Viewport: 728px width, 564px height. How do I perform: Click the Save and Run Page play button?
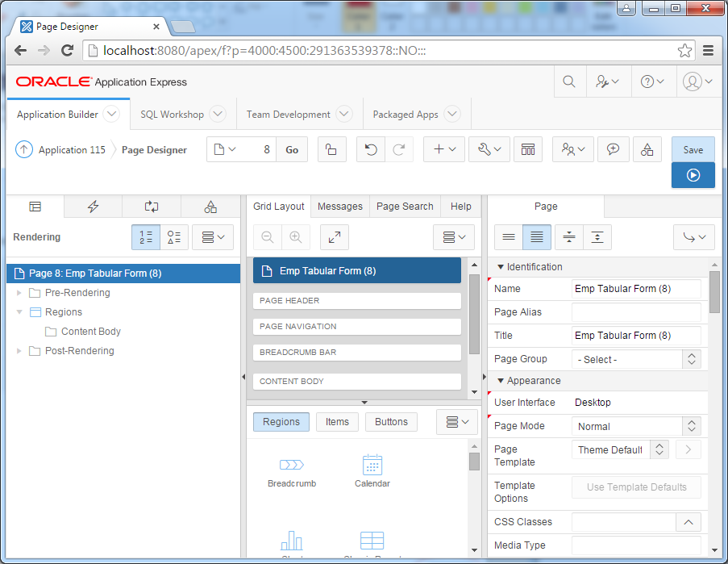point(693,175)
